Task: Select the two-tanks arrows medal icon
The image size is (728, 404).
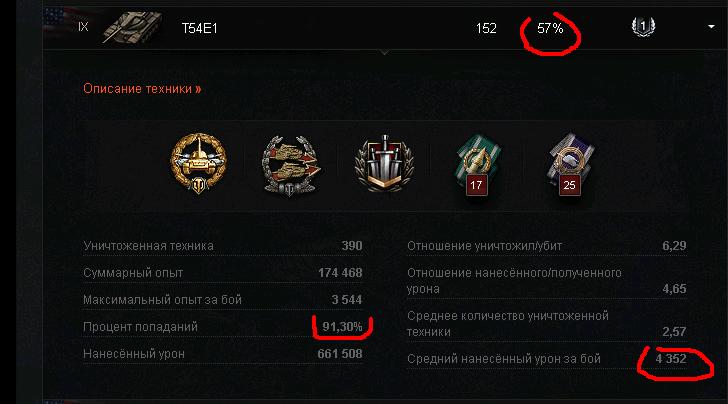Action: tap(291, 165)
